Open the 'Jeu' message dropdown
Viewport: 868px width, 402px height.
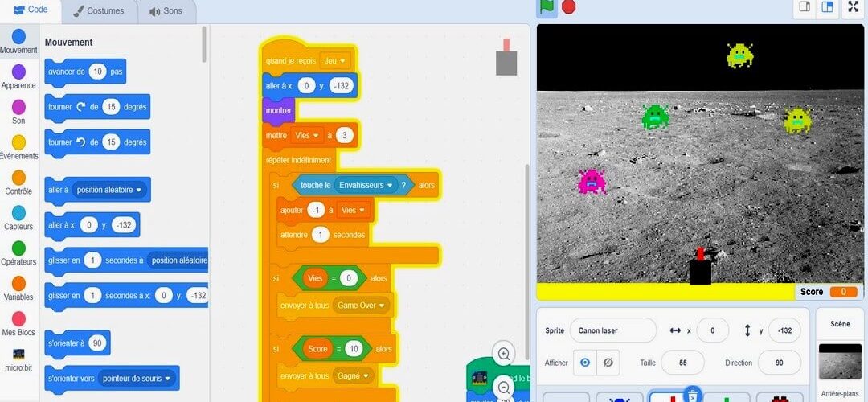click(335, 61)
